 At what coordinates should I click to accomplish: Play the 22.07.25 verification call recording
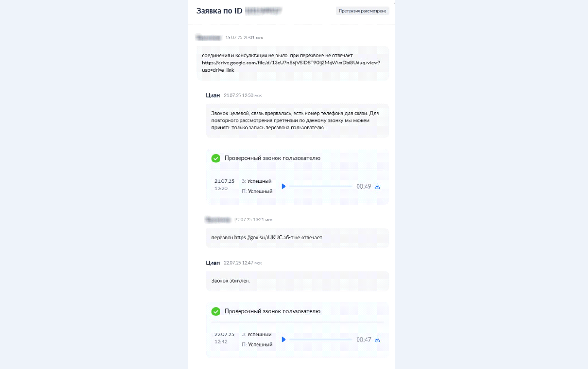click(x=284, y=340)
